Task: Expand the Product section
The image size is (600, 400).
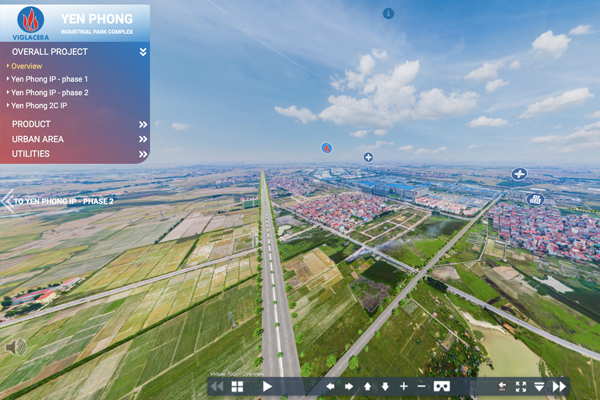Action: (x=143, y=124)
